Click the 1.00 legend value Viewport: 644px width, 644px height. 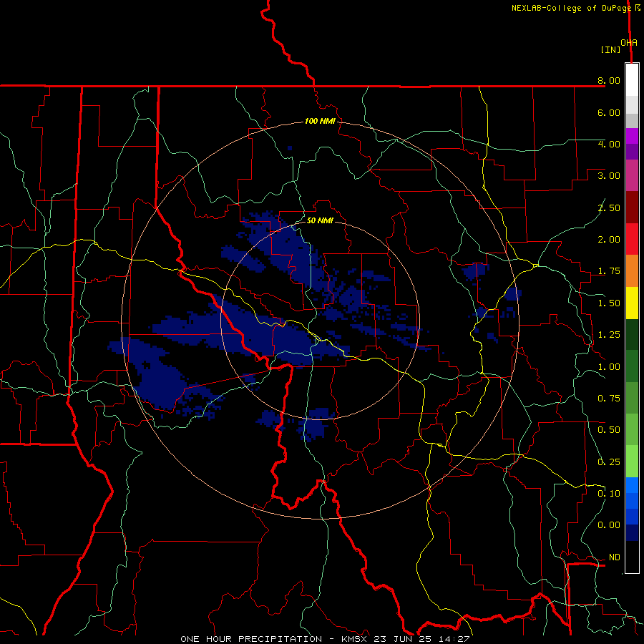609,367
